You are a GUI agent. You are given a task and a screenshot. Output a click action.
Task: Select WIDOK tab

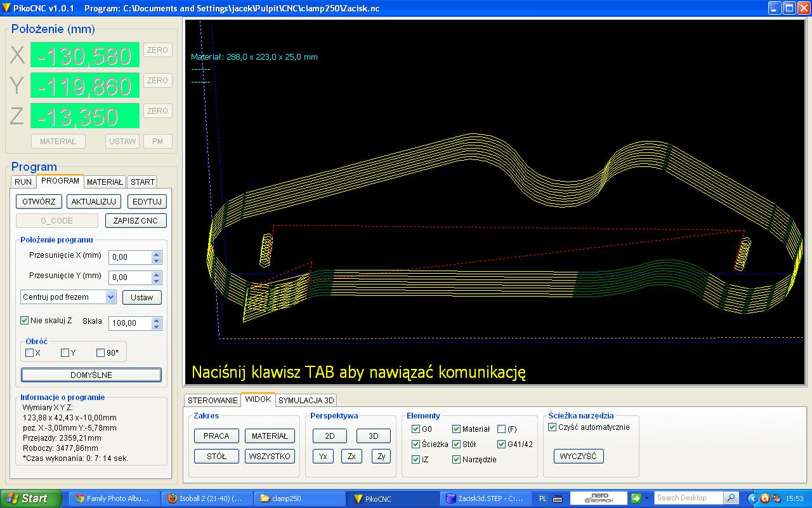[x=258, y=399]
